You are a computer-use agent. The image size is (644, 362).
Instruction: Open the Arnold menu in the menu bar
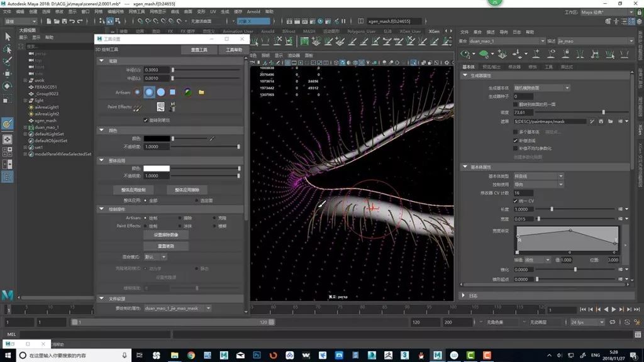(x=253, y=11)
